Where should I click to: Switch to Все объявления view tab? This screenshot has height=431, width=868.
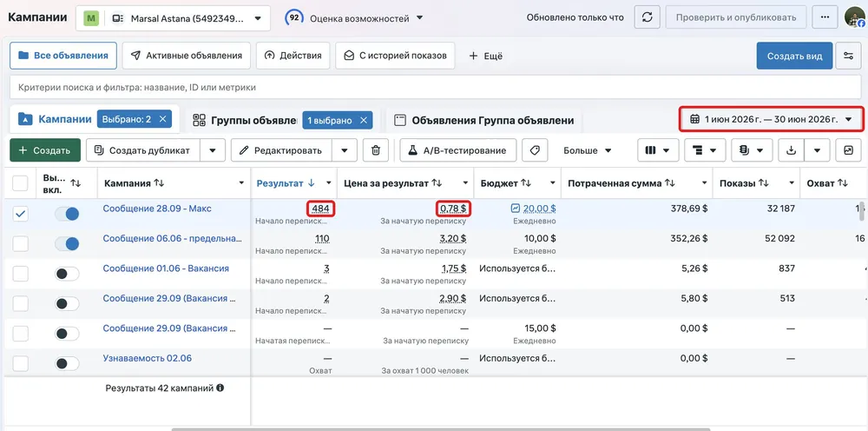(x=63, y=56)
